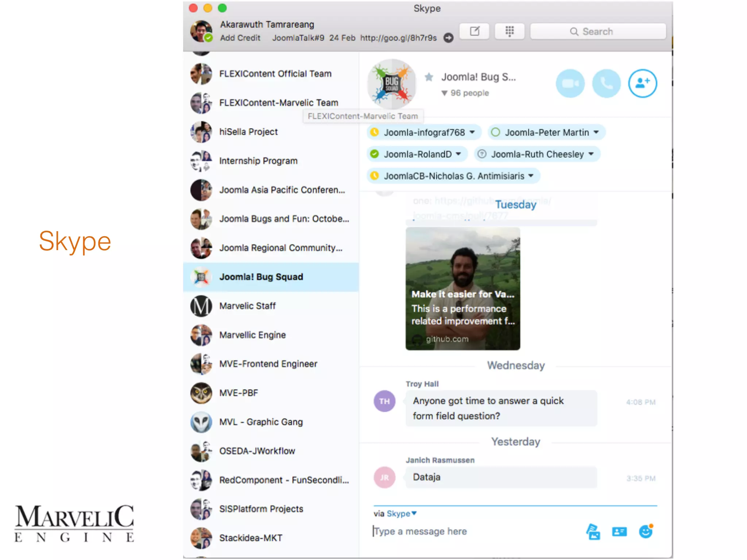747x560 pixels.
Task: Click the MVL - Graphic Gang alien avatar
Action: click(x=201, y=422)
